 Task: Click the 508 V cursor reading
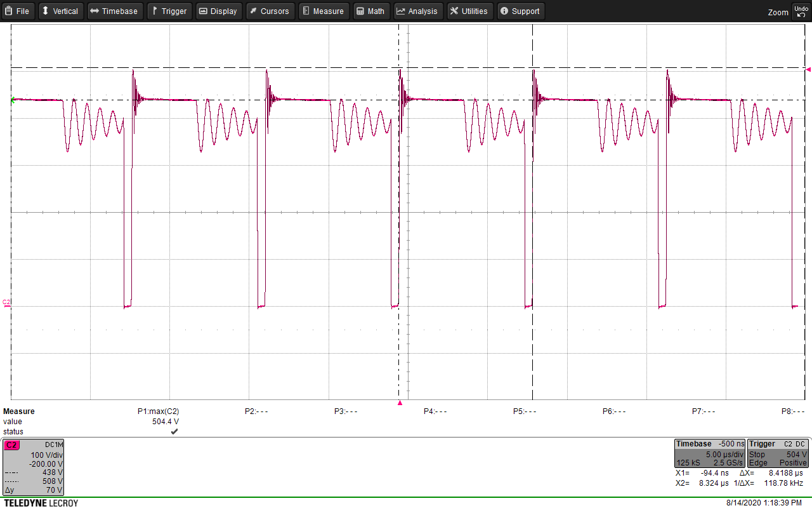53,482
